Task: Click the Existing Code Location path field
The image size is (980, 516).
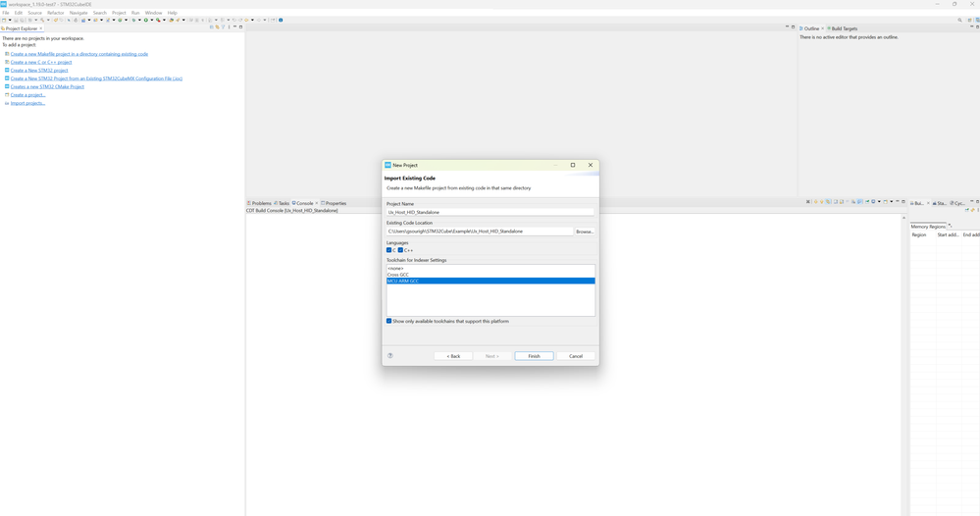Action: [x=480, y=232]
